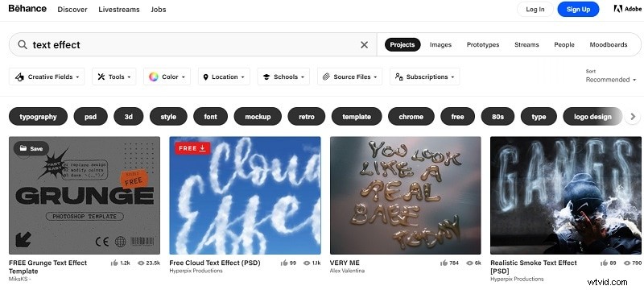The width and height of the screenshot is (644, 290).
Task: Click views eye icon showing 1.1k
Action: coord(307,263)
